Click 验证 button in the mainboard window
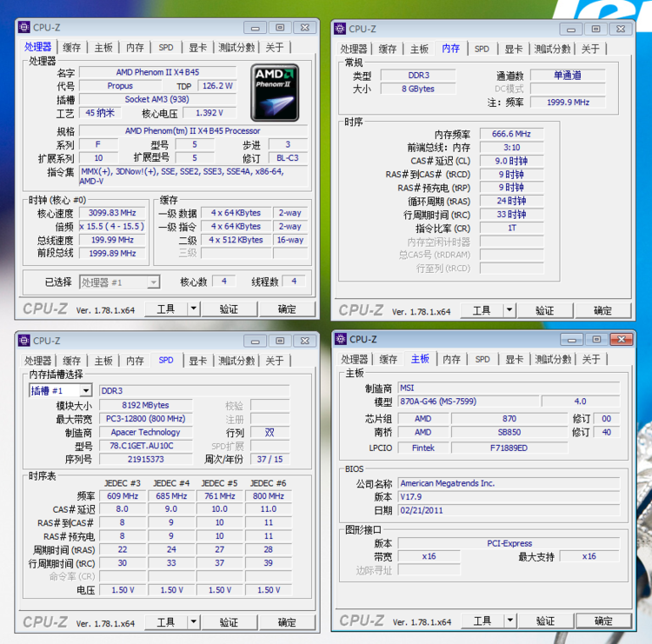 point(546,621)
